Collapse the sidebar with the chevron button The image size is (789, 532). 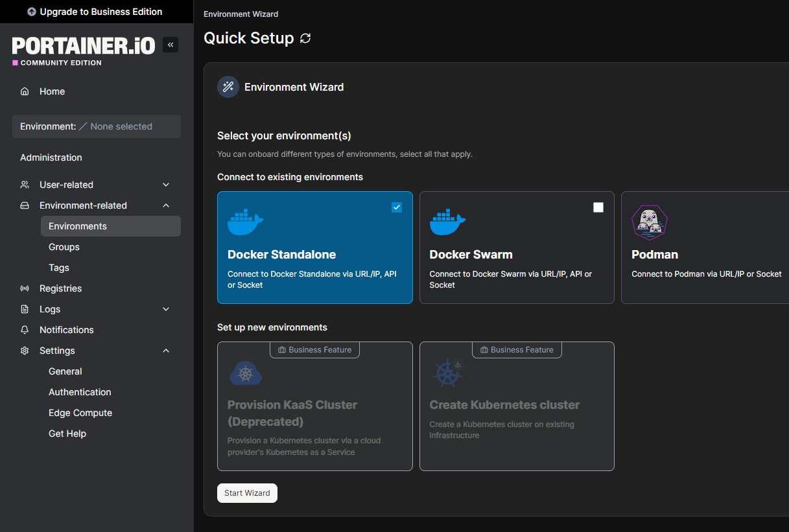(x=170, y=44)
